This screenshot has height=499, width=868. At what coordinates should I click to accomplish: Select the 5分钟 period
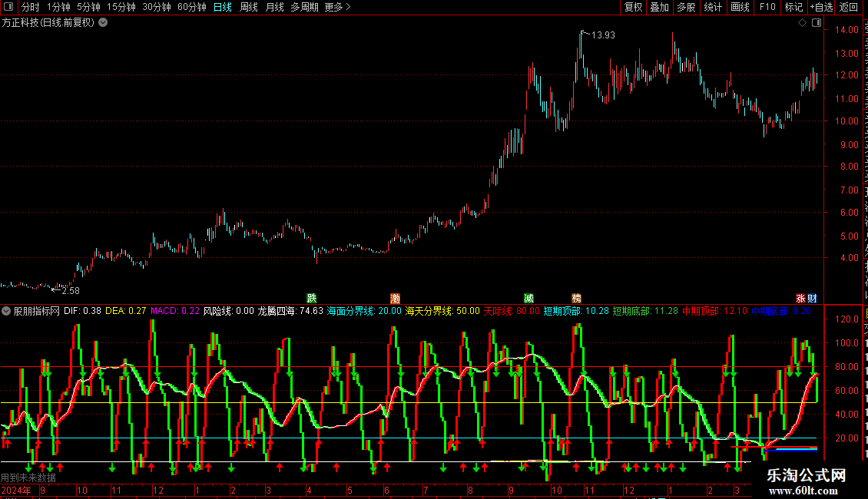pyautogui.click(x=88, y=7)
